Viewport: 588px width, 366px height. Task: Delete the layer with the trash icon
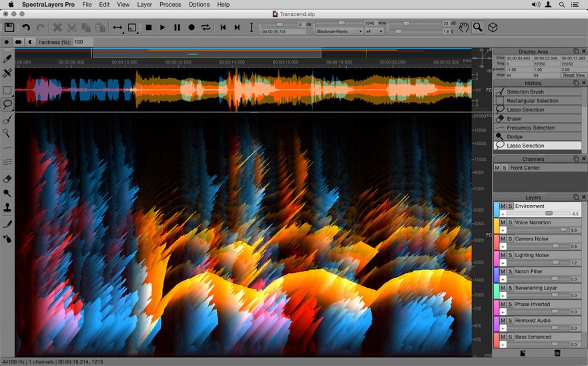(557, 353)
